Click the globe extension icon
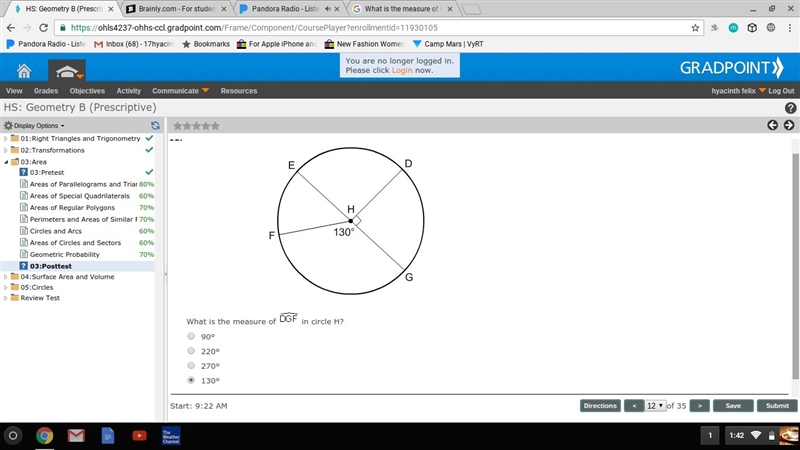The width and height of the screenshot is (800, 450). coord(771,28)
